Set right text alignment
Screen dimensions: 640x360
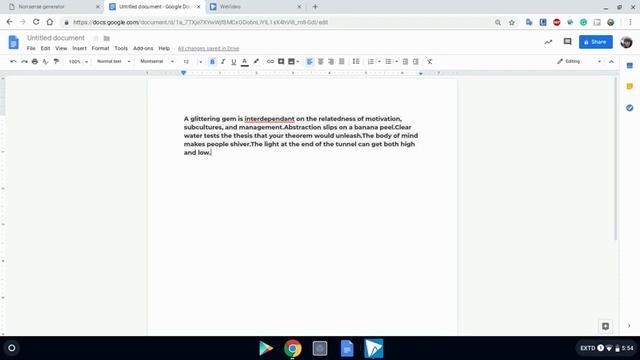coord(331,62)
